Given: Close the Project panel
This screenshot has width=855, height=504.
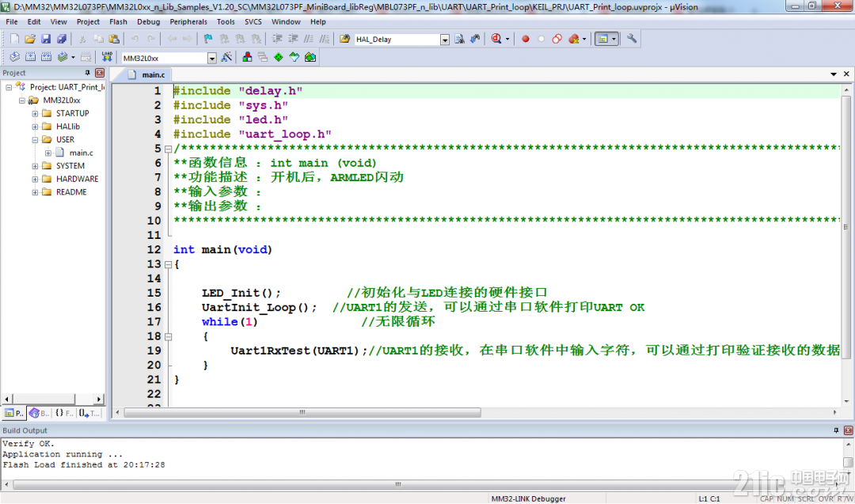Looking at the screenshot, I should coord(100,73).
